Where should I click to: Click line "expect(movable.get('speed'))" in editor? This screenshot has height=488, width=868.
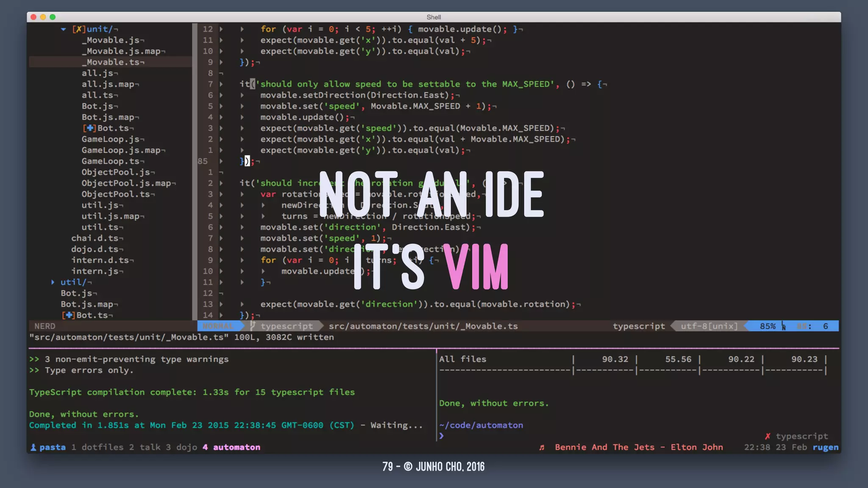410,128
